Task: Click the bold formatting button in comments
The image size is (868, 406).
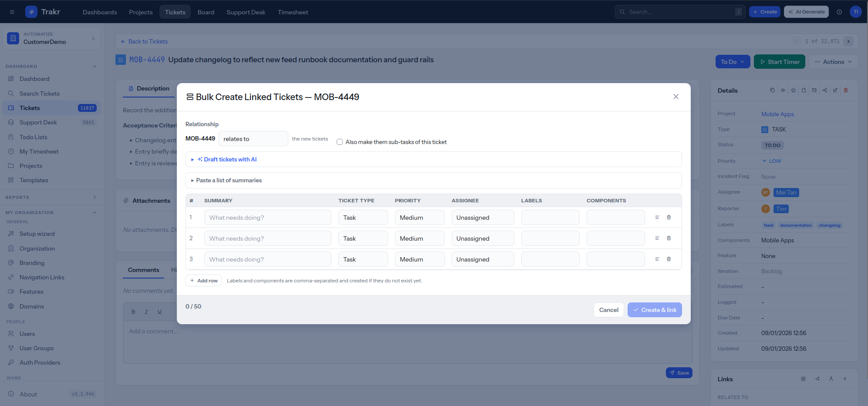Action: click(x=133, y=312)
